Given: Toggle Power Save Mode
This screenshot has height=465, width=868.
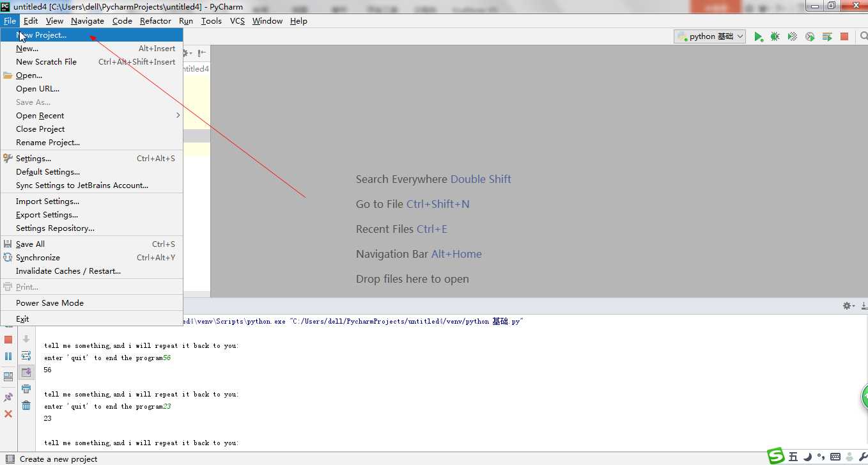Looking at the screenshot, I should pos(91,303).
